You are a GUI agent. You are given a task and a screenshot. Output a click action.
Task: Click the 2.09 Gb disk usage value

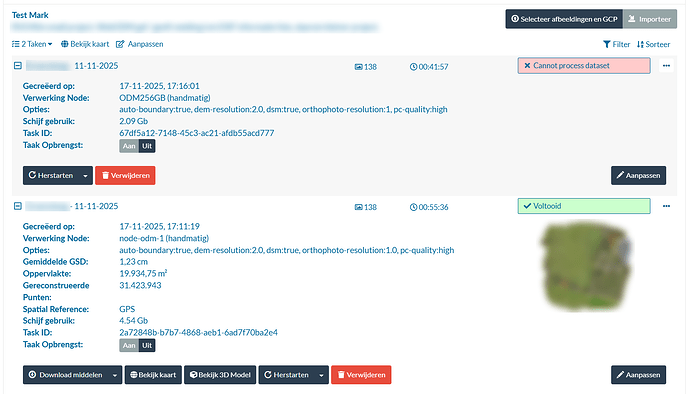(134, 121)
